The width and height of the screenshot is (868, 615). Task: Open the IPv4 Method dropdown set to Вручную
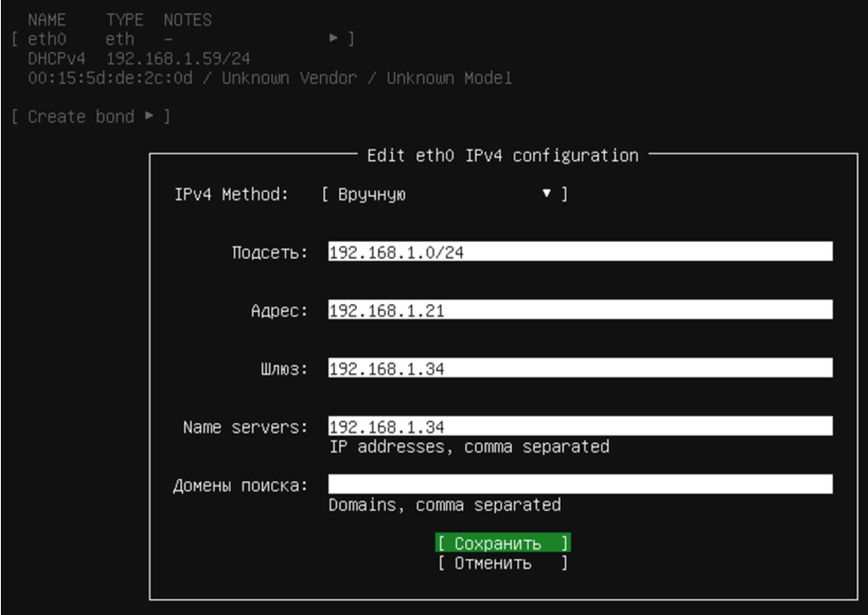click(x=444, y=194)
